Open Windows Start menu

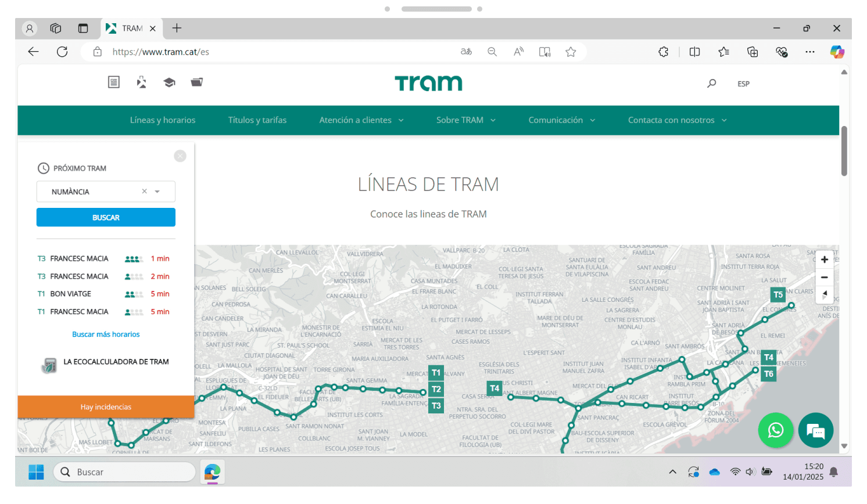tap(36, 472)
